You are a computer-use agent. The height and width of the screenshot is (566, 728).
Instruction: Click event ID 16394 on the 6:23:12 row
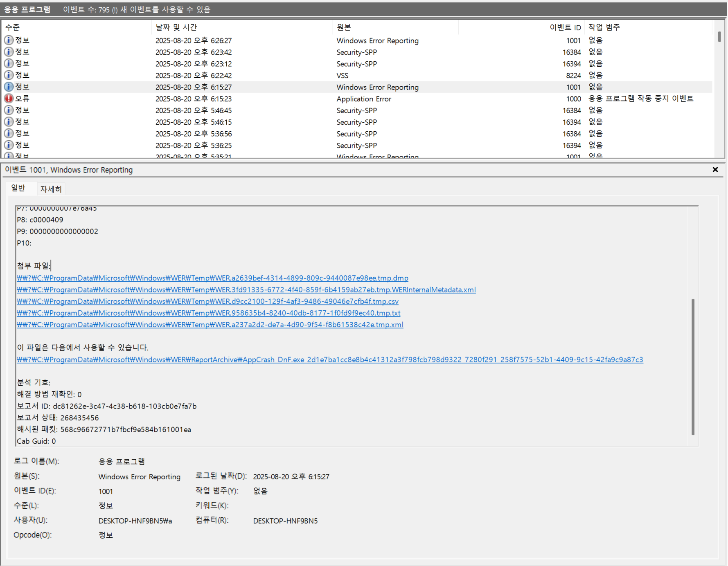click(572, 64)
